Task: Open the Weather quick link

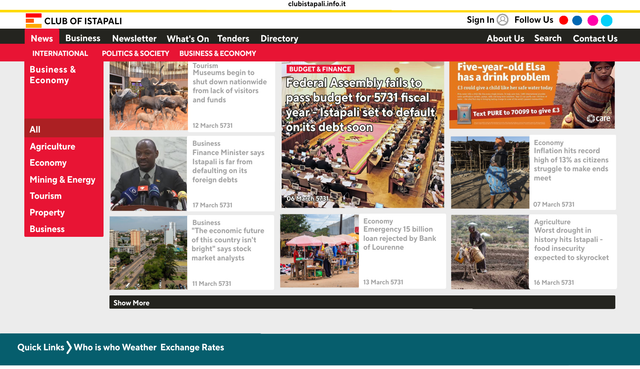Action: click(139, 347)
